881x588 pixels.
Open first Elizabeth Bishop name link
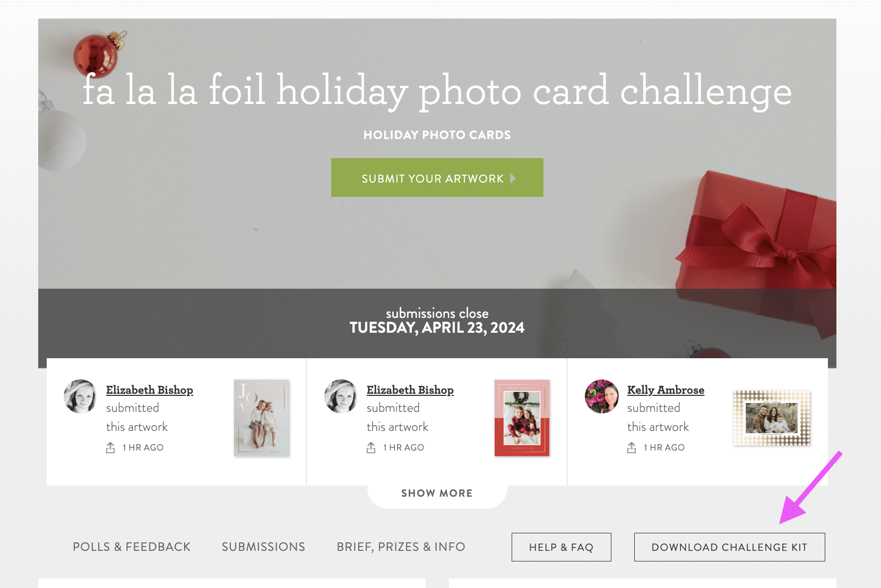tap(150, 390)
